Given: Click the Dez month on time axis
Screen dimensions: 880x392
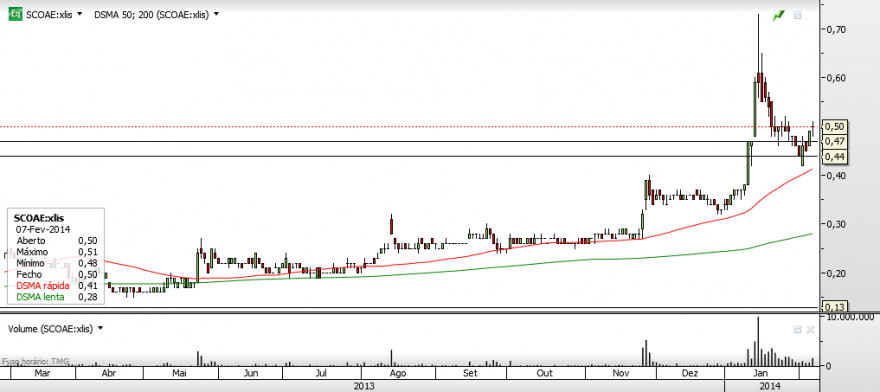Looking at the screenshot, I should [689, 373].
